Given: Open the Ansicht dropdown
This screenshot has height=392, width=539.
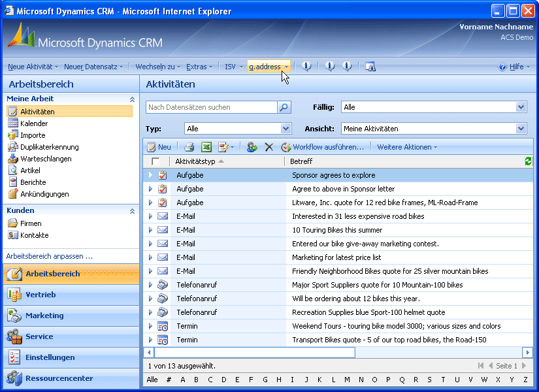Looking at the screenshot, I should (521, 129).
